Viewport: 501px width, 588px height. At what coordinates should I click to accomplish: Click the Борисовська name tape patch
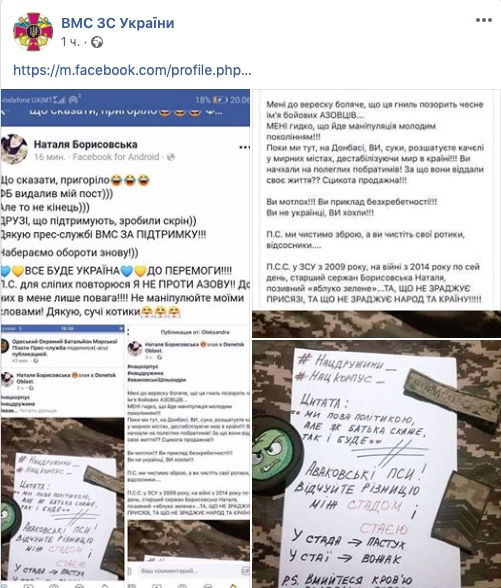tap(453, 398)
